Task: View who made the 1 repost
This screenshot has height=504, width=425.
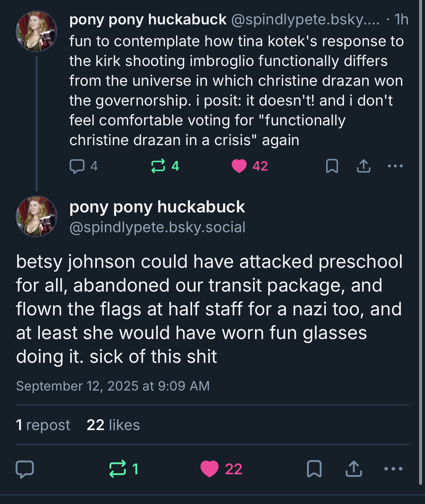Action: [x=43, y=425]
